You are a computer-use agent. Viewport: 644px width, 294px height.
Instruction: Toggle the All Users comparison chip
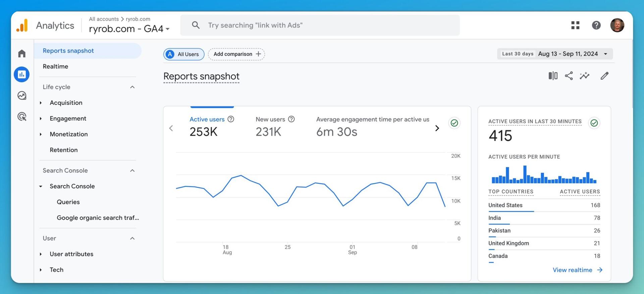click(184, 54)
